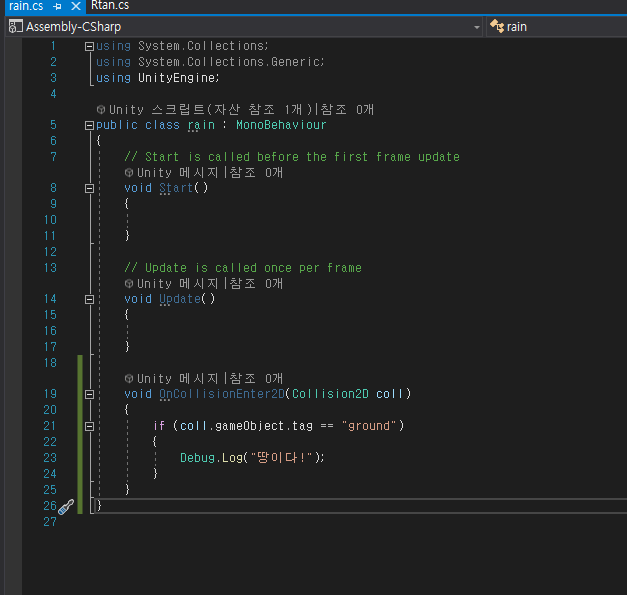Click line number 27 in gutter
The image size is (627, 595).
coord(50,522)
